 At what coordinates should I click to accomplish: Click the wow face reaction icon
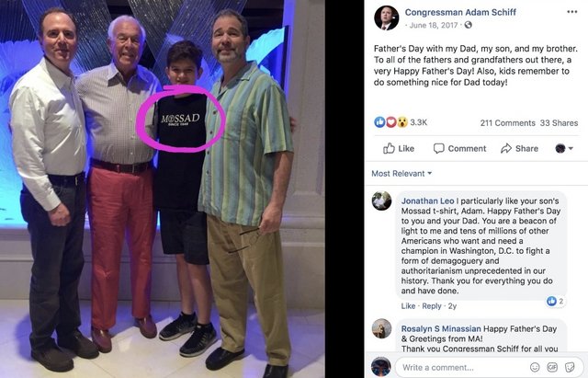(402, 122)
